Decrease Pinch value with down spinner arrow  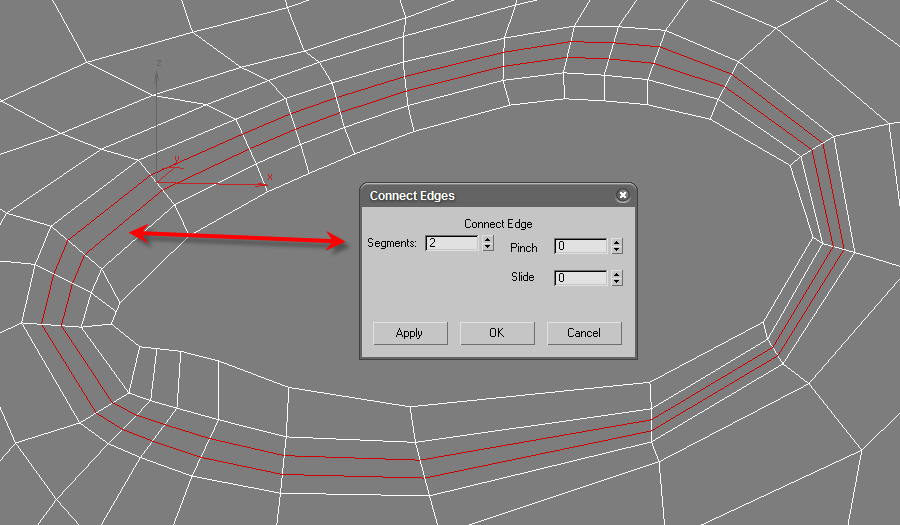tap(617, 251)
